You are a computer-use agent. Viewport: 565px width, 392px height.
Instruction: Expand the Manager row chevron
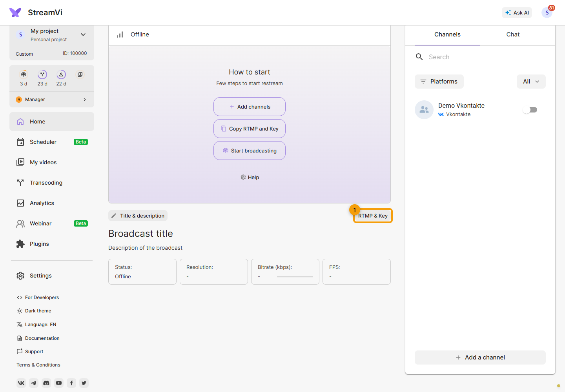pyautogui.click(x=85, y=100)
